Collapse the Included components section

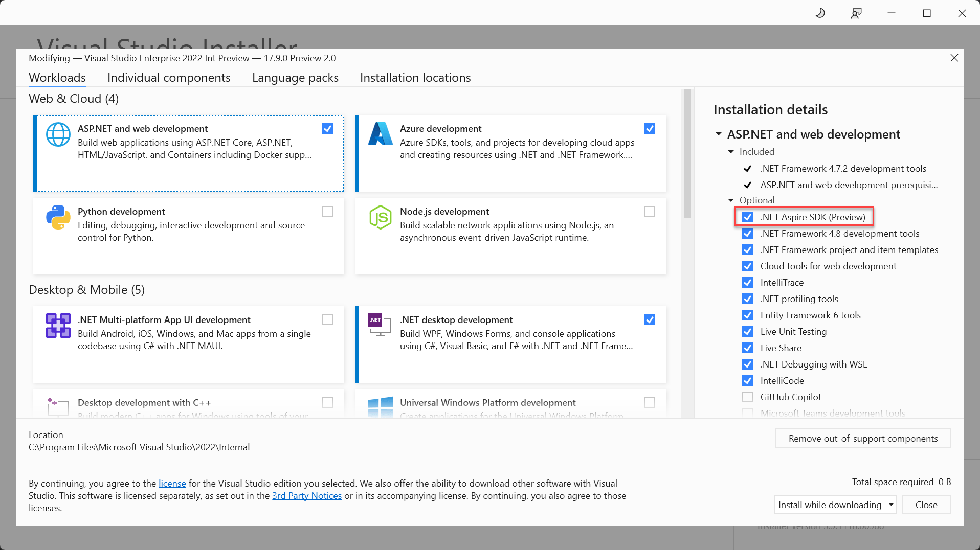click(731, 152)
